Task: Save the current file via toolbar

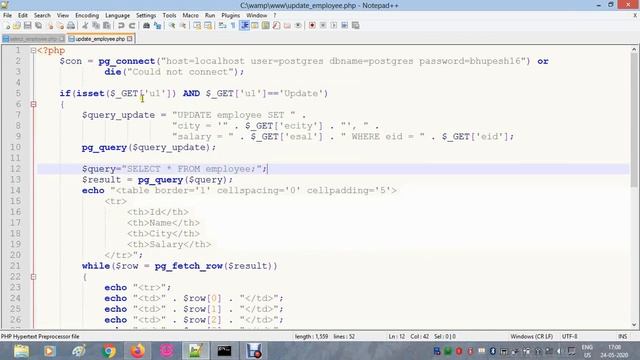Action: [27, 26]
